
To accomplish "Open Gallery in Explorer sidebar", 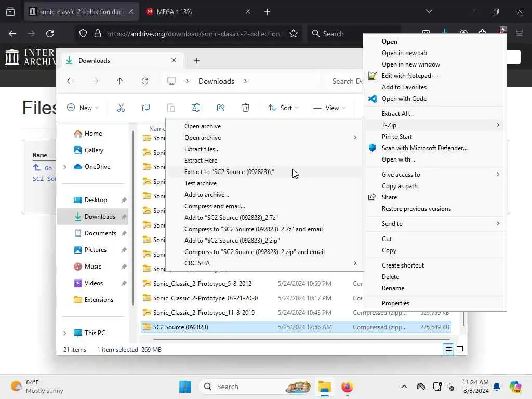I will point(92,150).
